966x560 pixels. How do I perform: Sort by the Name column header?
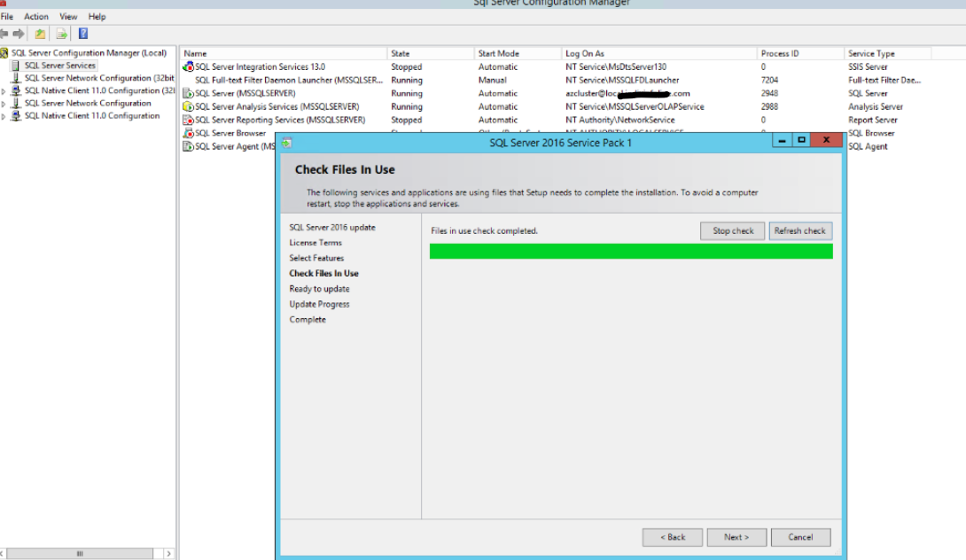[284, 53]
